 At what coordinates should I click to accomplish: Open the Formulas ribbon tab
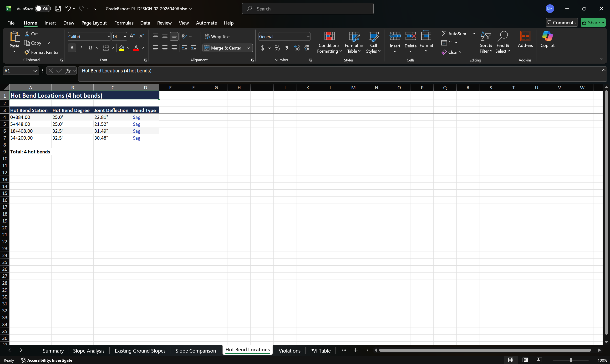124,23
